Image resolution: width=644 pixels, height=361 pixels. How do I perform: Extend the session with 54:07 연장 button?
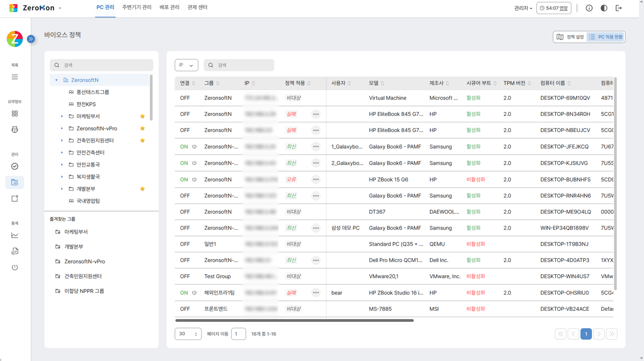tap(554, 8)
